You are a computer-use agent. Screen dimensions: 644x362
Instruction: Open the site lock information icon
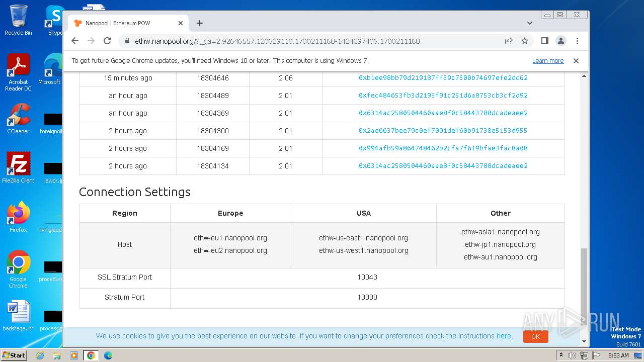(127, 41)
